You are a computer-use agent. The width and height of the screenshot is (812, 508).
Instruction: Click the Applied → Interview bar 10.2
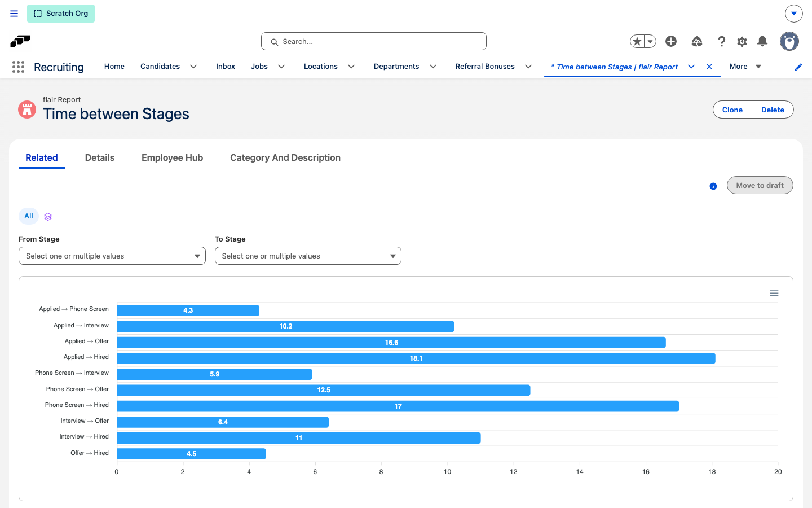(286, 326)
